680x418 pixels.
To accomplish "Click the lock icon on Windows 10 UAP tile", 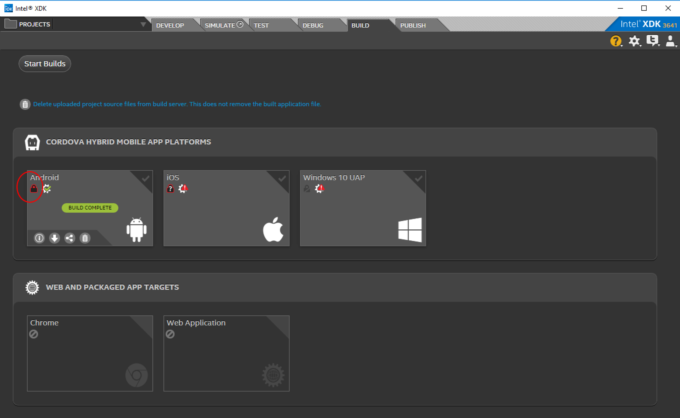I will coord(307,189).
